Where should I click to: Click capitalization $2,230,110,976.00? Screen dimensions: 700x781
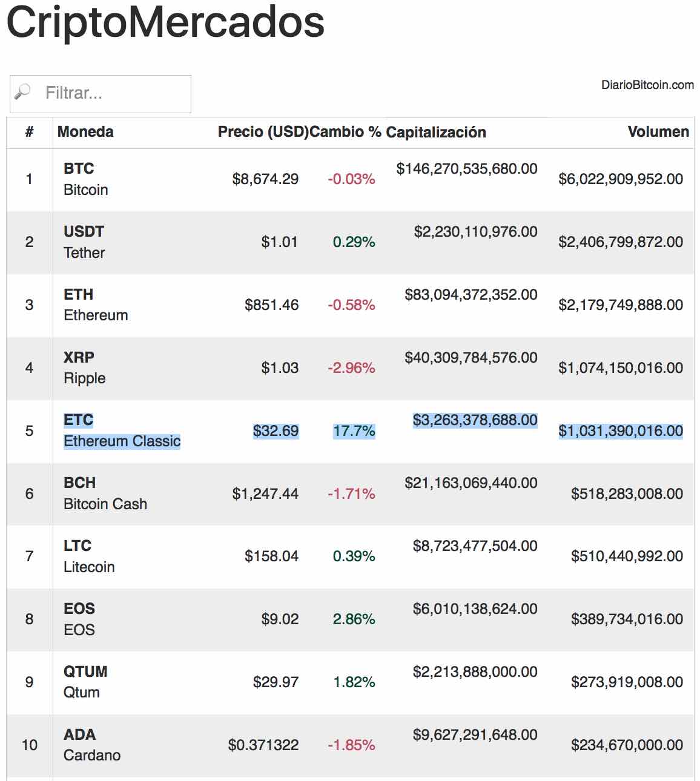476,232
